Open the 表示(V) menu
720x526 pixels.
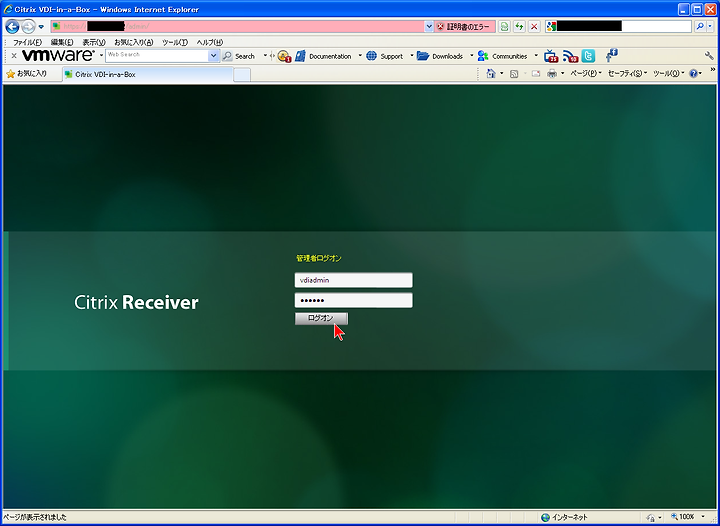[94, 42]
